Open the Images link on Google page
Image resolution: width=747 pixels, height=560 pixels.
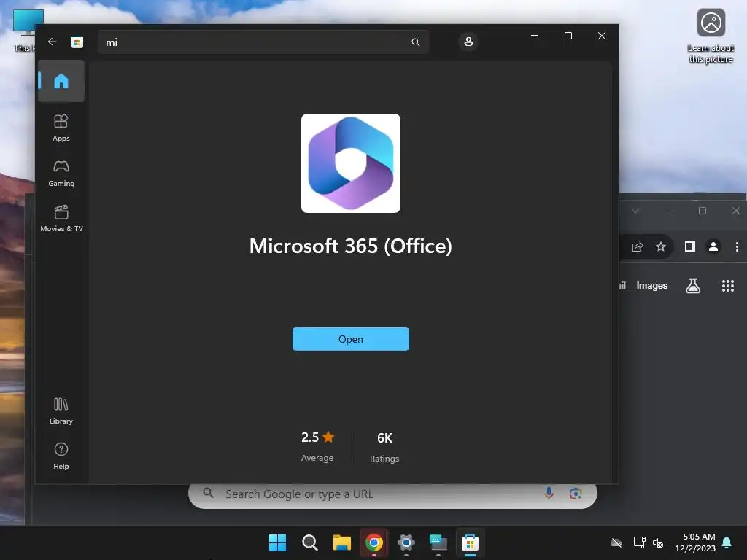click(x=651, y=286)
